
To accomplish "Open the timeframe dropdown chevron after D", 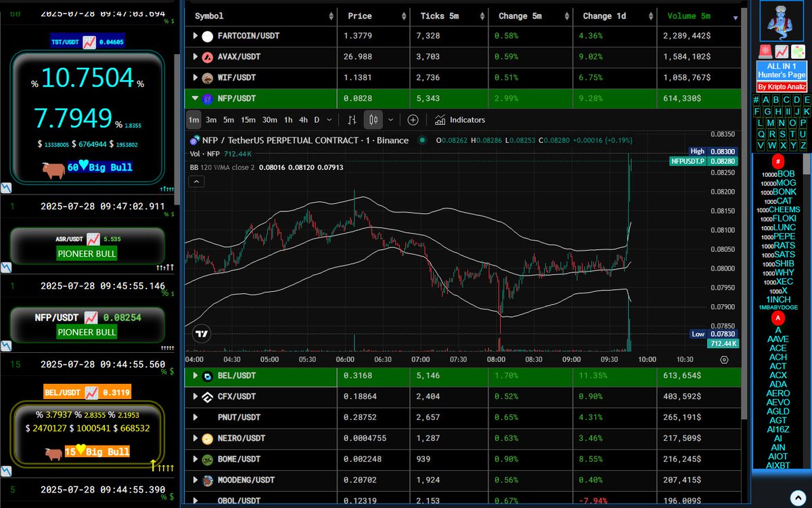I will click(330, 120).
